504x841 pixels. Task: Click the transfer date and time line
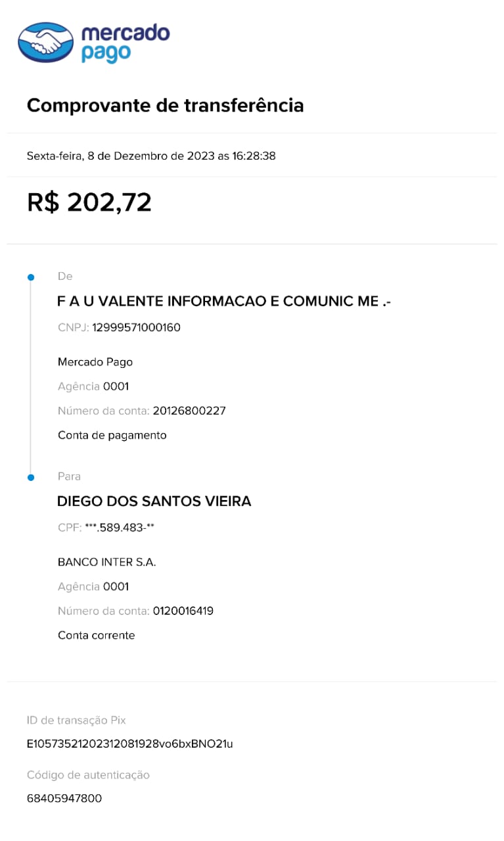[150, 156]
